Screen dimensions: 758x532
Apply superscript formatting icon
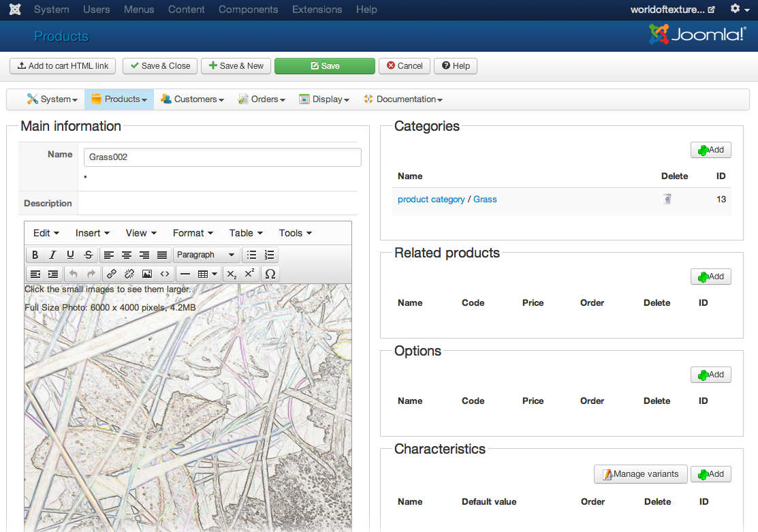click(250, 274)
